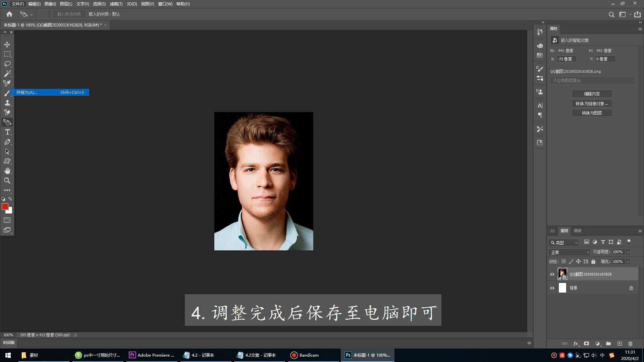
Task: Click the 转换为图层 button
Action: (592, 113)
